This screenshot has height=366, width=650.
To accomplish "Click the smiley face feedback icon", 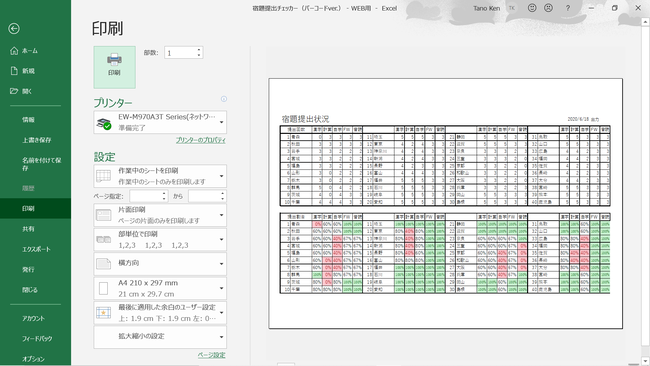I will pyautogui.click(x=532, y=8).
